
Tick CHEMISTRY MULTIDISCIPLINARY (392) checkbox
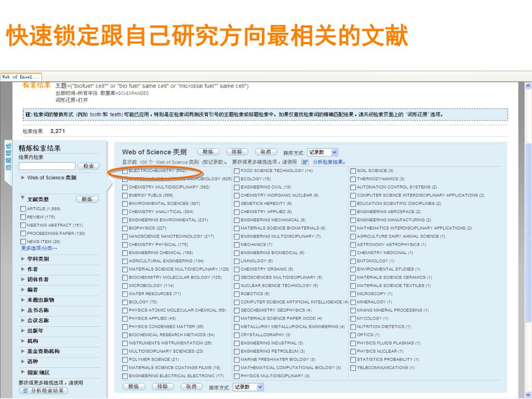pos(125,187)
